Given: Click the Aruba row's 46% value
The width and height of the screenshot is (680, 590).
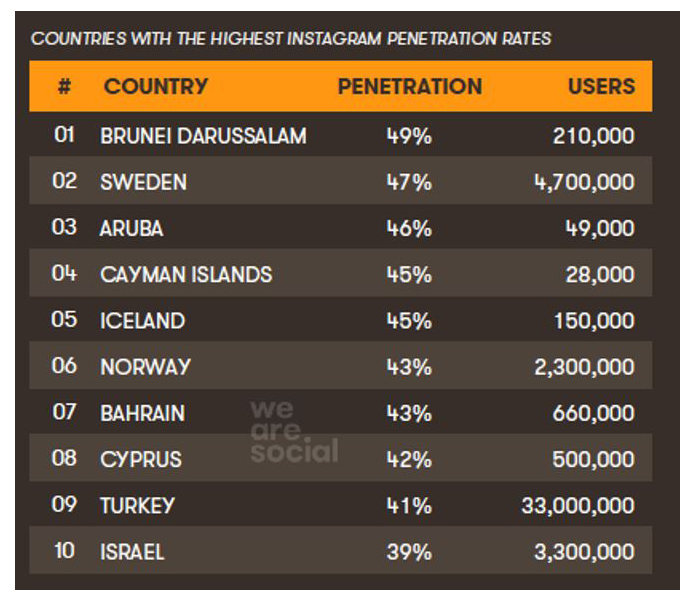Looking at the screenshot, I should pos(409,228).
